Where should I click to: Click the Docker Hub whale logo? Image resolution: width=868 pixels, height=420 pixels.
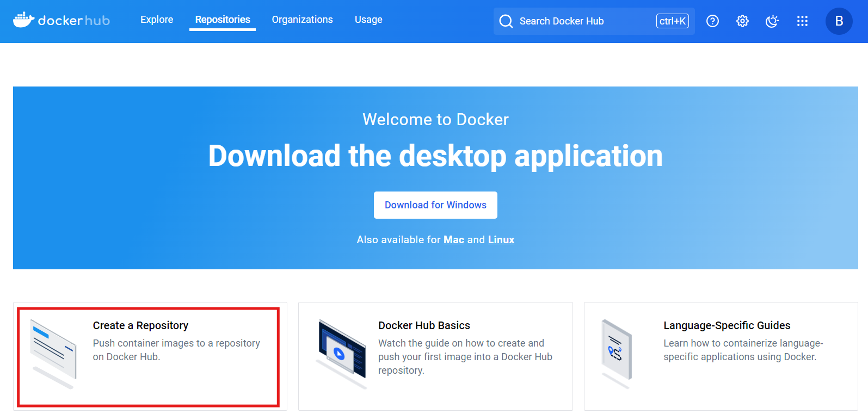coord(61,21)
